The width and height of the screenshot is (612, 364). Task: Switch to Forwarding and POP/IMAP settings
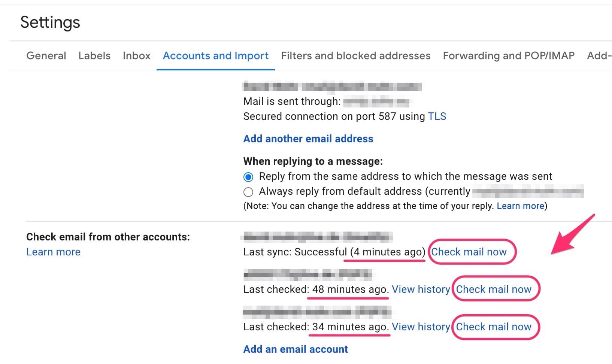point(508,55)
